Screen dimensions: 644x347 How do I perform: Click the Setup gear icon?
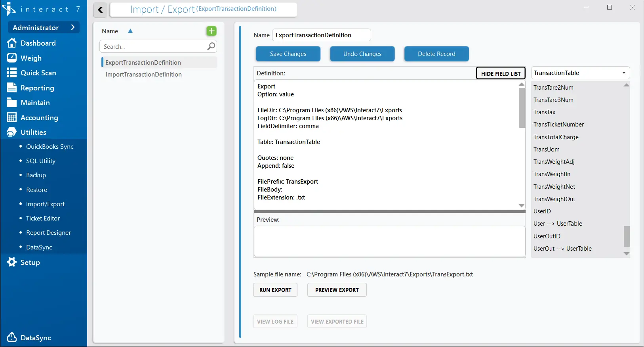coord(12,262)
